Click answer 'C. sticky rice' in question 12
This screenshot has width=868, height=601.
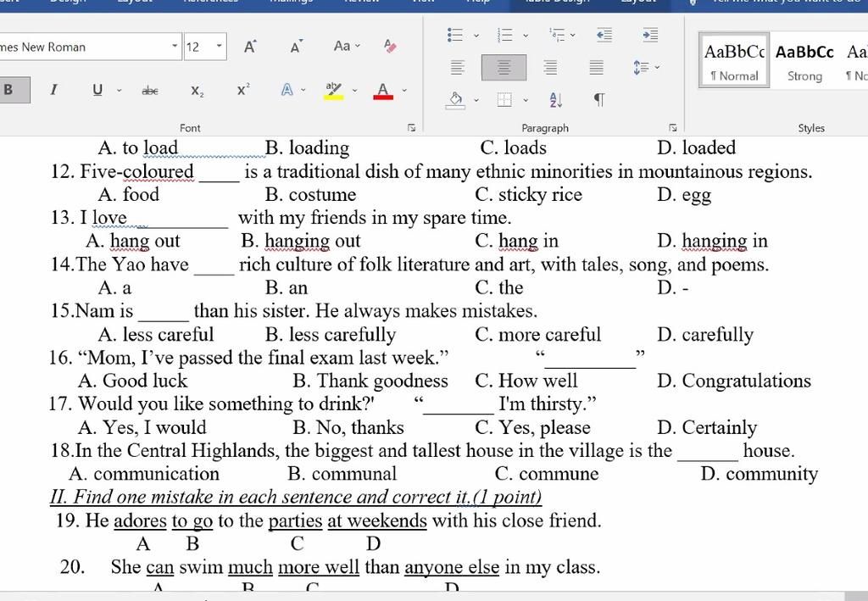tap(529, 195)
